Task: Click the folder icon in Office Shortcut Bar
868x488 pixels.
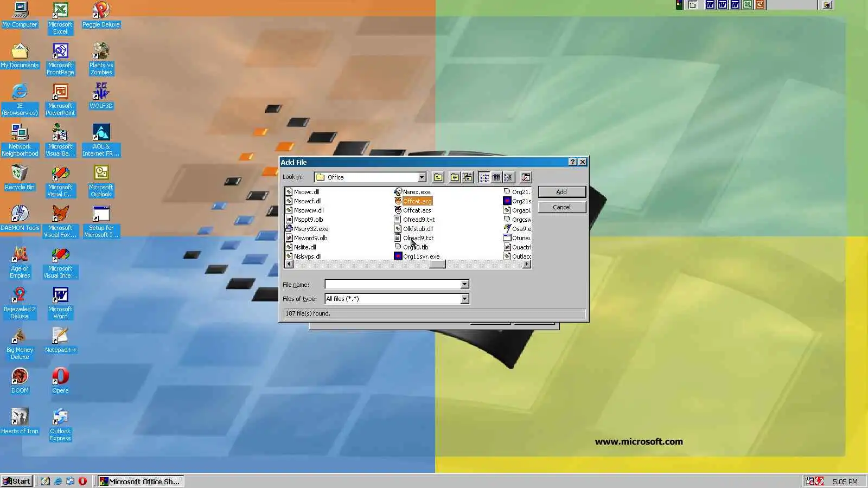Action: 693,5
